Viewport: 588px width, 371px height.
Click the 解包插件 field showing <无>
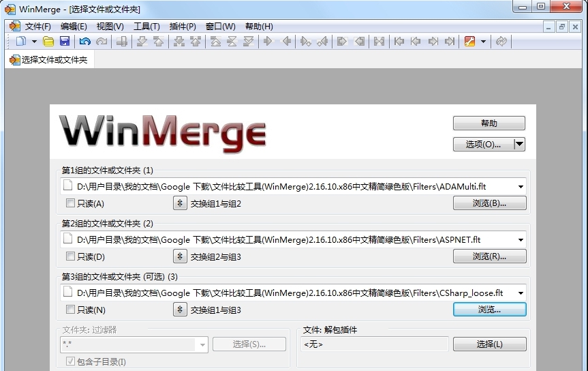pyautogui.click(x=374, y=344)
